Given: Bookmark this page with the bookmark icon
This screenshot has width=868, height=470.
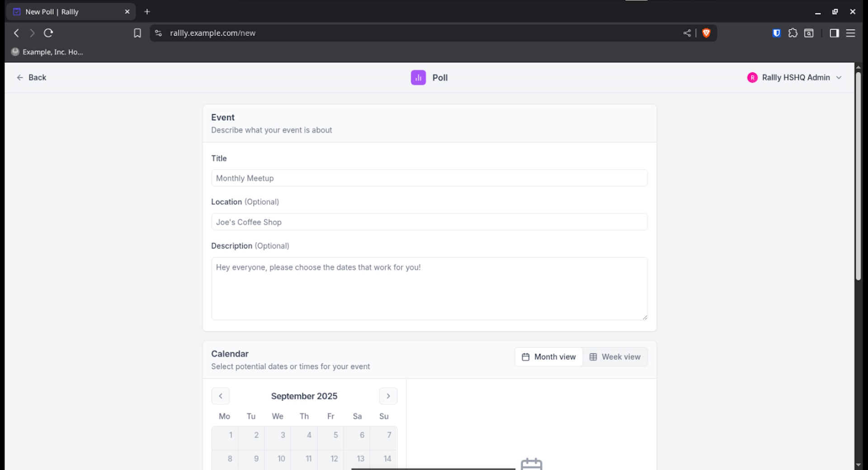Looking at the screenshot, I should coord(137,33).
